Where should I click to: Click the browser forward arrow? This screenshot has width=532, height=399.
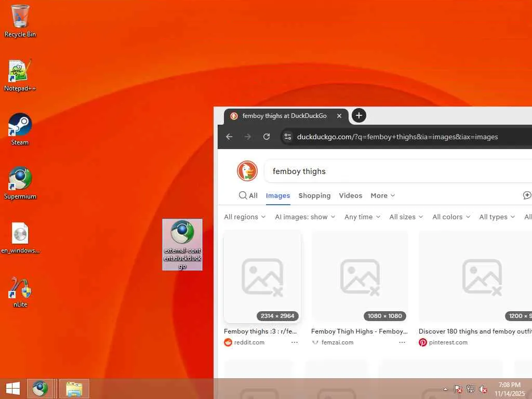coord(248,137)
